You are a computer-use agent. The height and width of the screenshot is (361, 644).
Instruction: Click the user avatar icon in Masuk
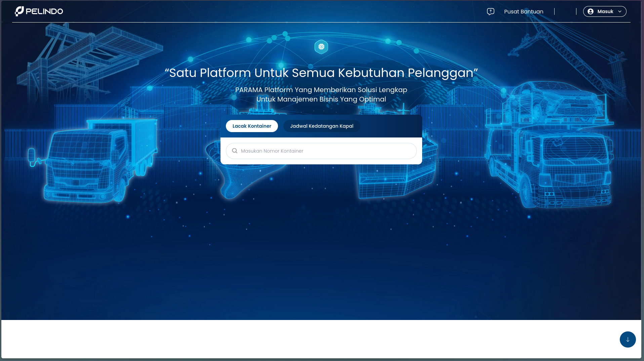(x=590, y=11)
